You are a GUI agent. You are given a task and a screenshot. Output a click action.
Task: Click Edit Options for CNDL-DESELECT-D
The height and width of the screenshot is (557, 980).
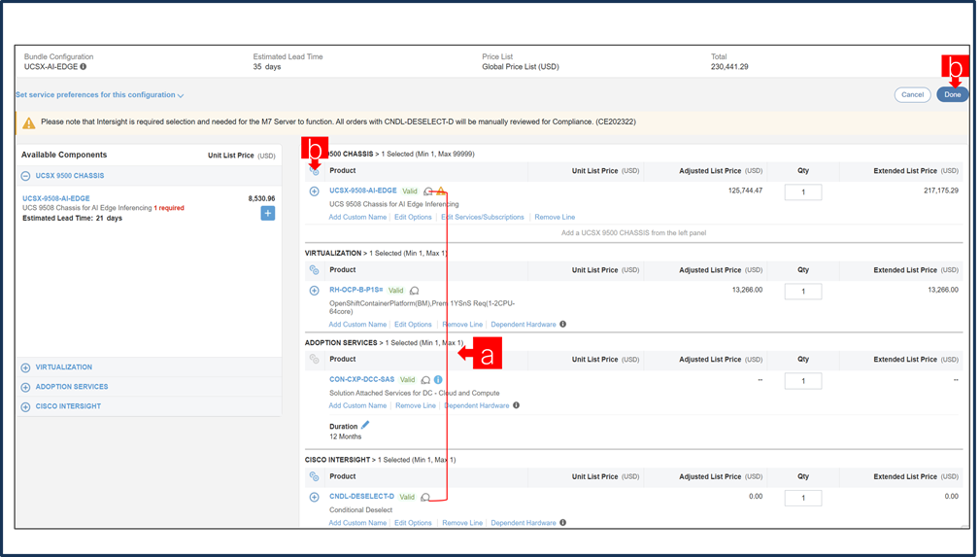point(413,523)
